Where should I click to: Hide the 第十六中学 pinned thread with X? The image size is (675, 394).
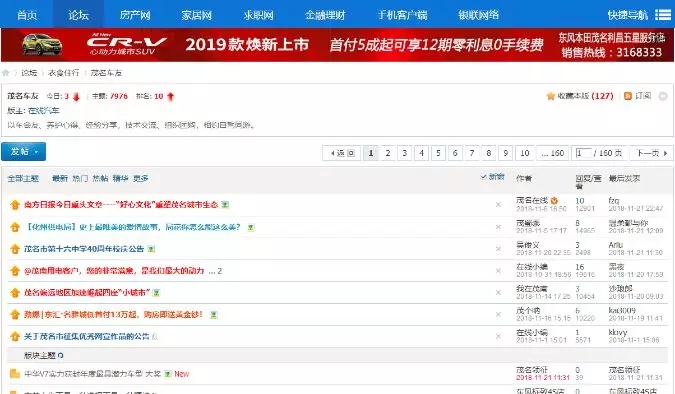498,249
